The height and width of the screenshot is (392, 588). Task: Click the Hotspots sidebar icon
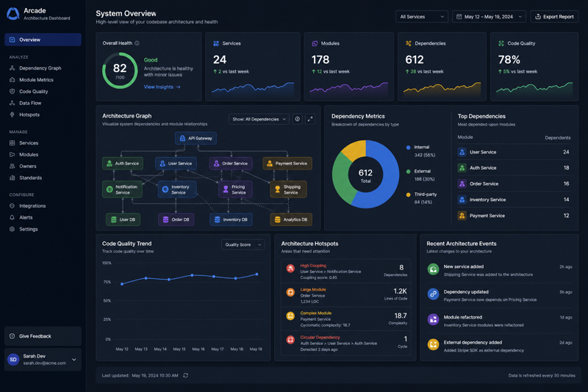12,115
